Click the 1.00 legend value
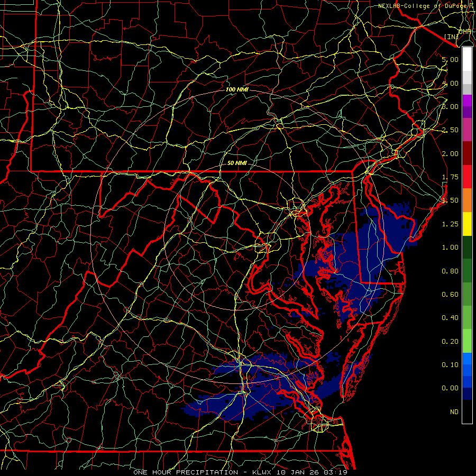Screen dimensions: 476x476 (450, 248)
